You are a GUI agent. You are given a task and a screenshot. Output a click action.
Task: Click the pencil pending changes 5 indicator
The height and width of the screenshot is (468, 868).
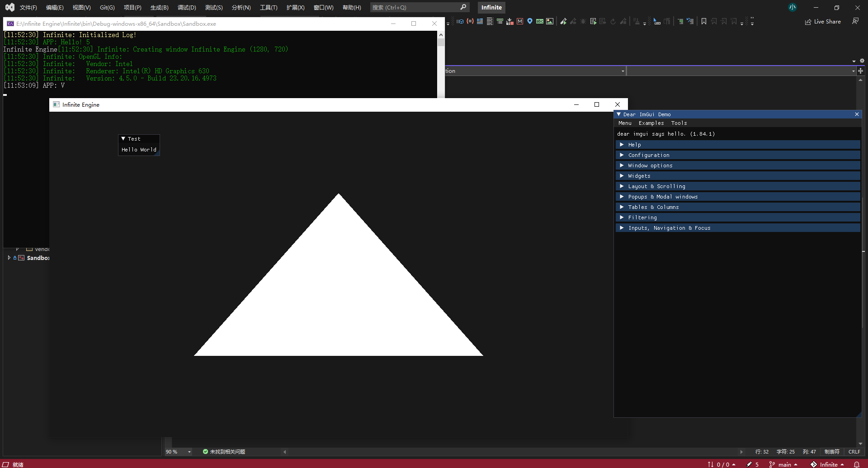coord(753,464)
